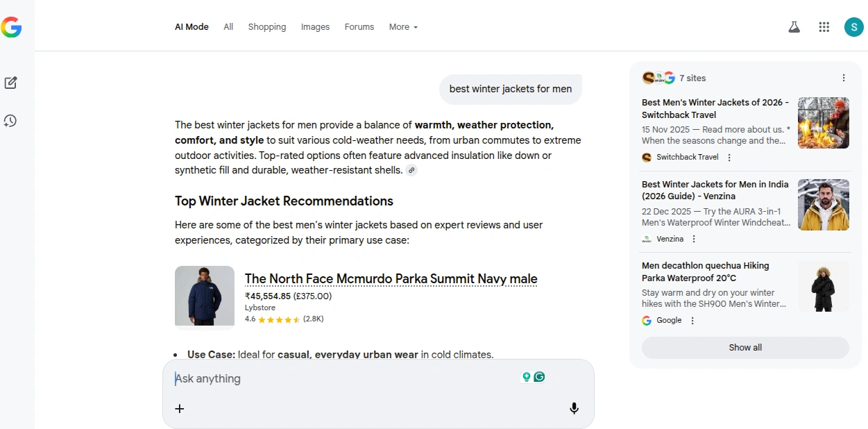The height and width of the screenshot is (429, 868).
Task: Click the 'best winter jackets for men' query bubble
Action: [511, 89]
